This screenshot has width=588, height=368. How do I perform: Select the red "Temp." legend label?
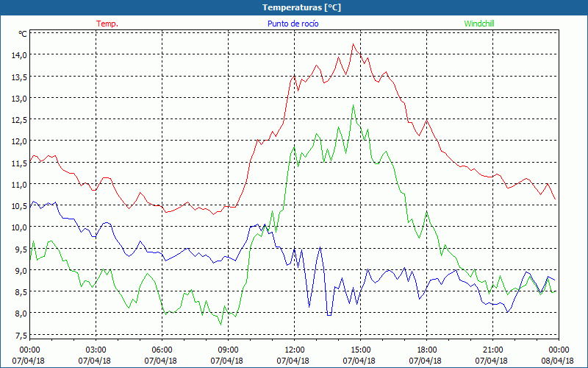coord(107,24)
